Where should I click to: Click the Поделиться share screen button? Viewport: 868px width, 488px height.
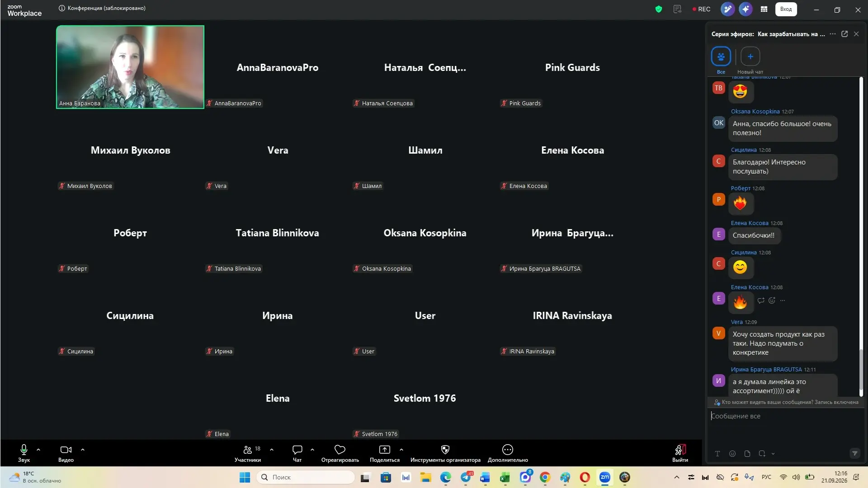click(385, 453)
